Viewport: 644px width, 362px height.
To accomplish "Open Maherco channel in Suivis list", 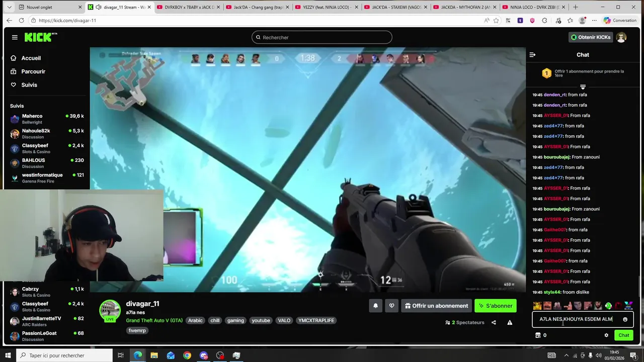I will coord(47,119).
